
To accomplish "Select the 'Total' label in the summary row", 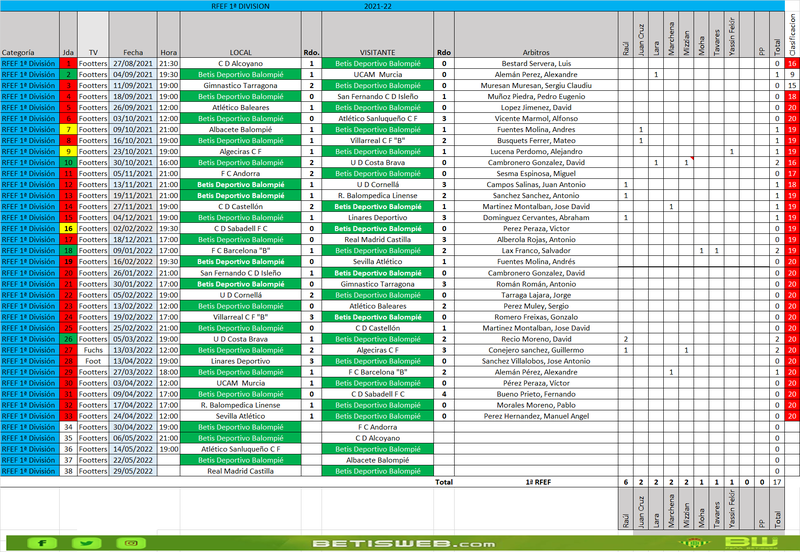I will point(444,482).
